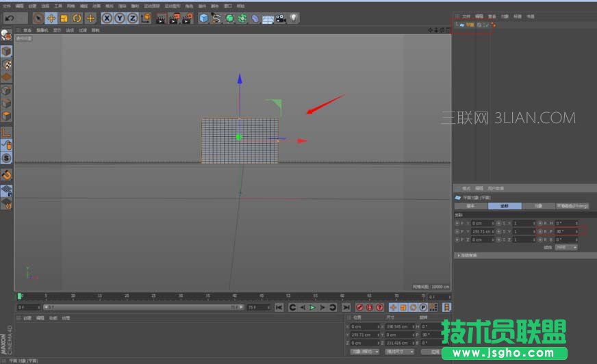Viewport: 597px width, 364px height.
Task: Click the Create menu in Material Manager
Action: click(27, 318)
